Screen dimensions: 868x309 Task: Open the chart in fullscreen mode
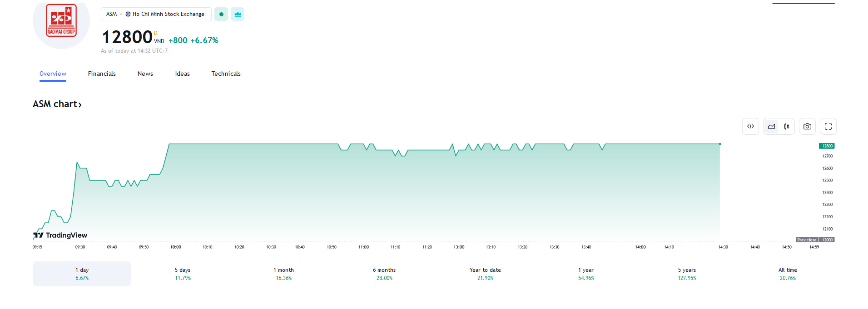828,127
